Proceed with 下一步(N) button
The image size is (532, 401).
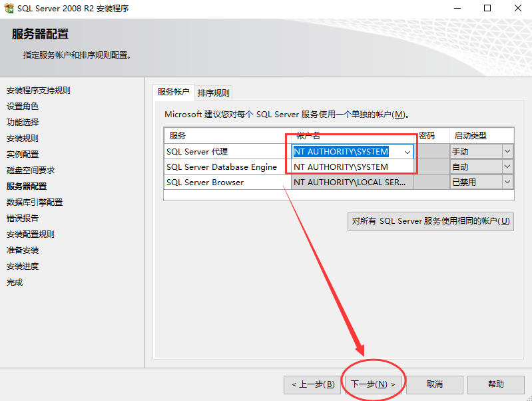point(374,384)
